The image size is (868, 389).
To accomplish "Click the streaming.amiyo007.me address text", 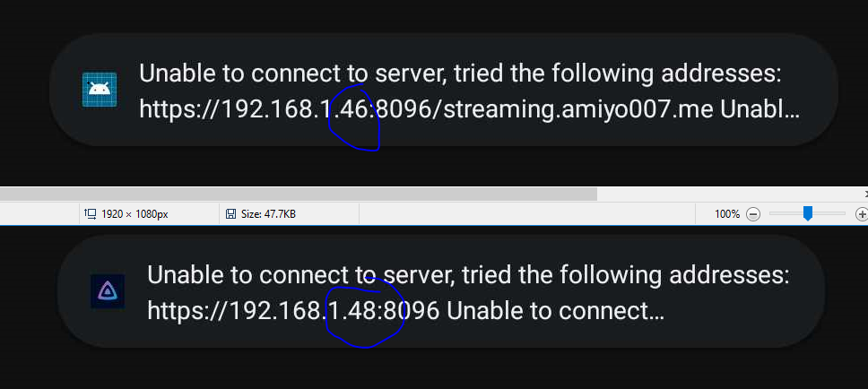I will coord(564,109).
